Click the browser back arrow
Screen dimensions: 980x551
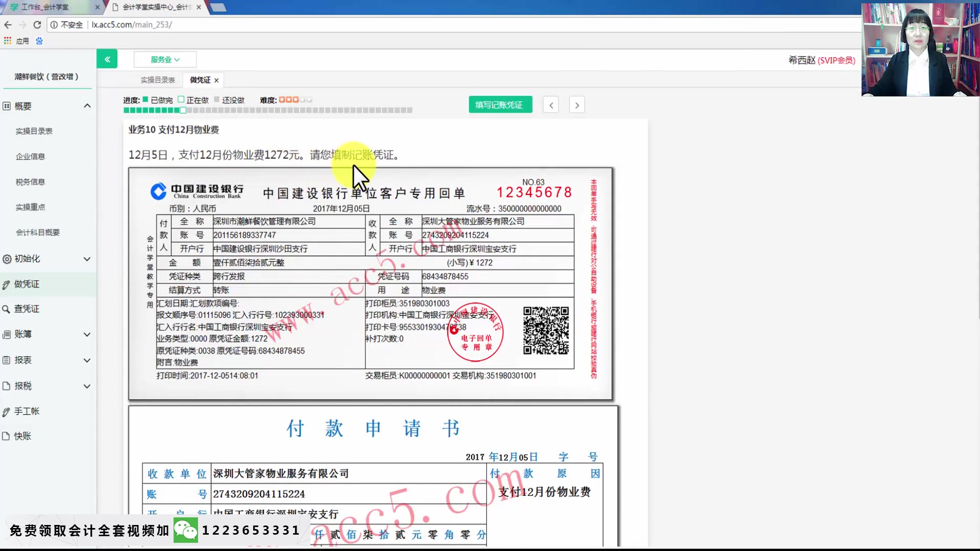coord(8,24)
